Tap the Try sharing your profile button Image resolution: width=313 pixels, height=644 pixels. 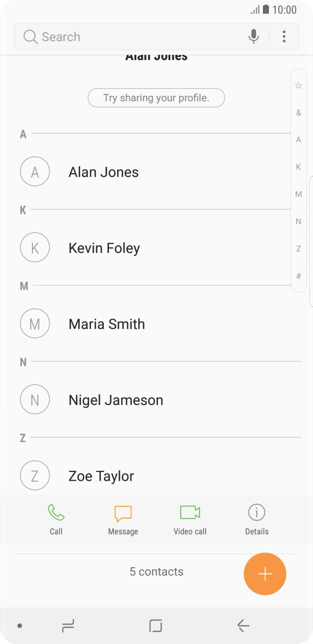coord(156,98)
